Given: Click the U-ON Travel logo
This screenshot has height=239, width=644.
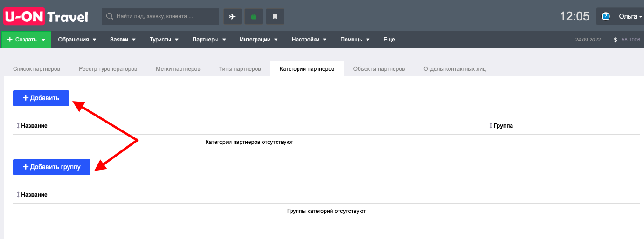Looking at the screenshot, I should point(46,17).
